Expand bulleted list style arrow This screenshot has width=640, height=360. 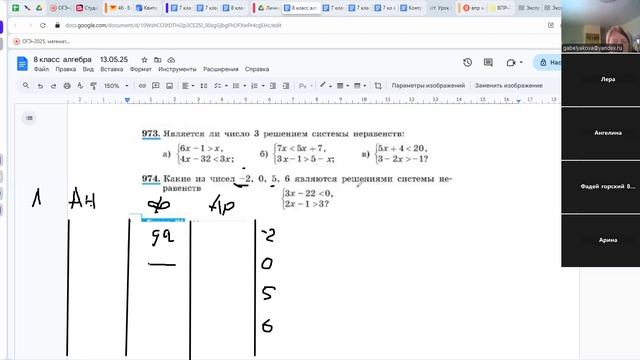point(244,86)
